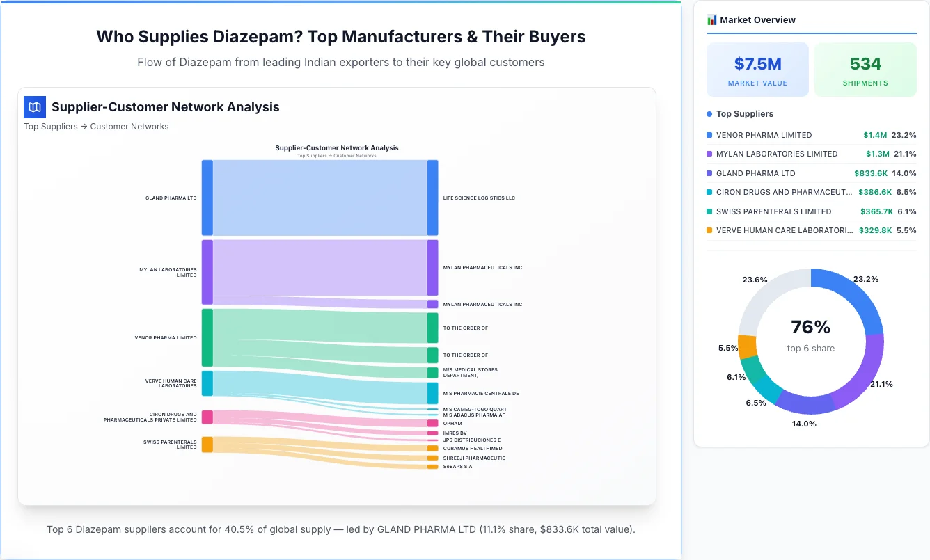This screenshot has height=560, width=930.
Task: Click the Supplier-Customer Network Analysis map icon
Action: click(34, 107)
